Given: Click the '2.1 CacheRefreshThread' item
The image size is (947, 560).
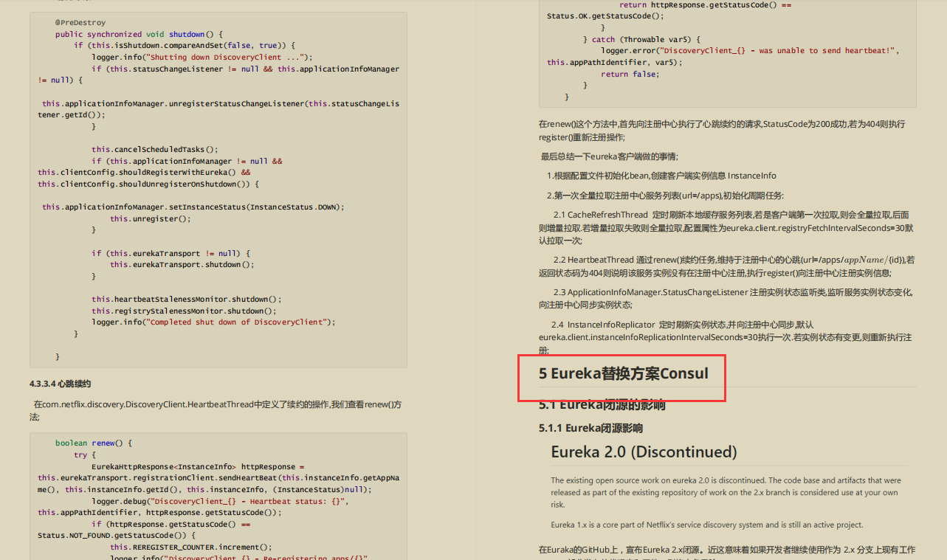Looking at the screenshot, I should pos(726,227).
